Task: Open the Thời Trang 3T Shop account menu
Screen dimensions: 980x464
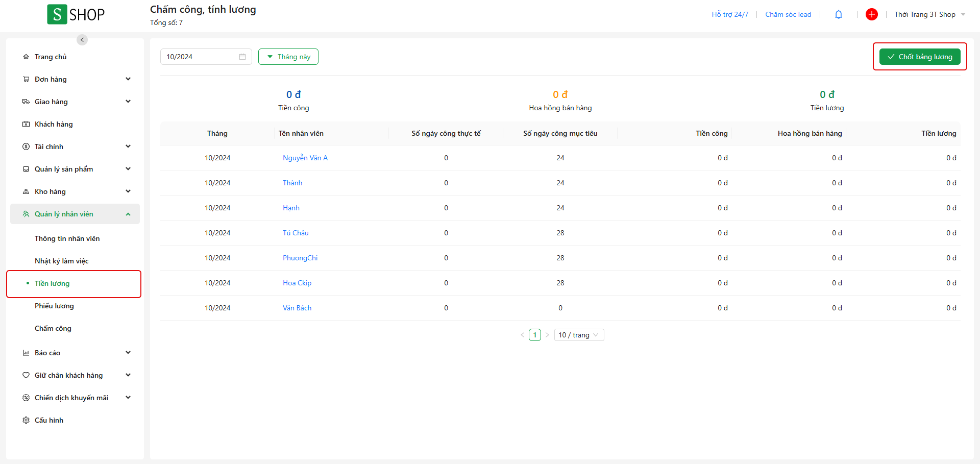Action: click(x=929, y=14)
